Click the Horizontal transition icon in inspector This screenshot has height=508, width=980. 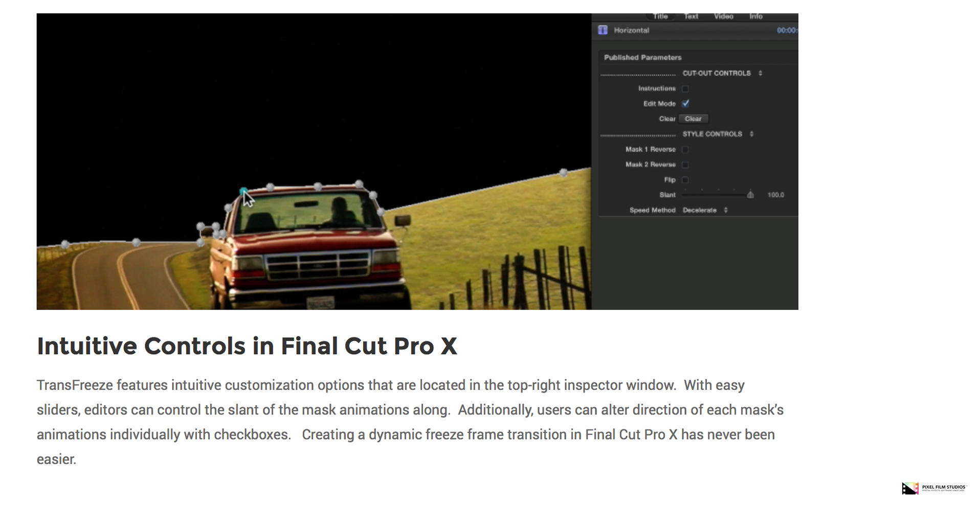pos(603,30)
